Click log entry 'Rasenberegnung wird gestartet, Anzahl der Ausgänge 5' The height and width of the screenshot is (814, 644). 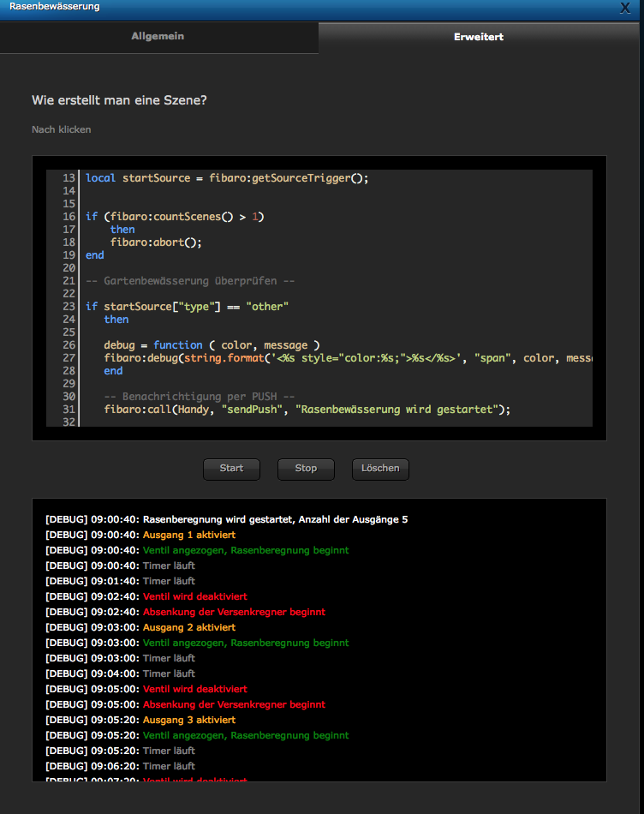275,519
